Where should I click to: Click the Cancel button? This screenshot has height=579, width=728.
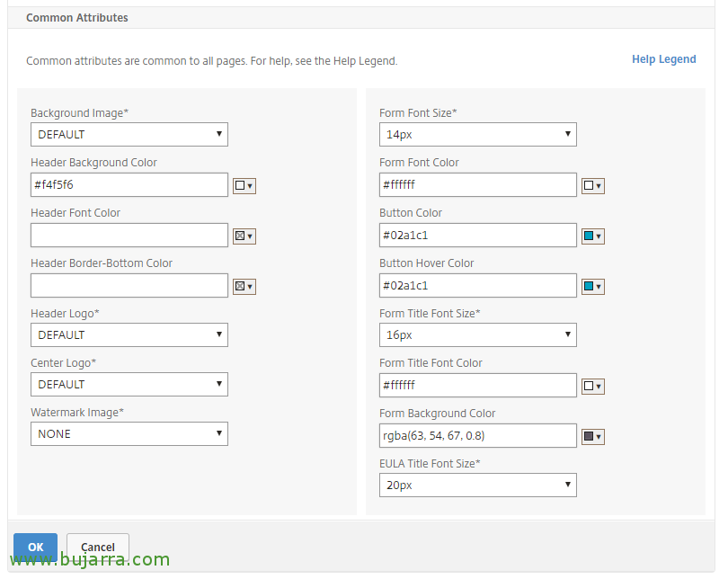point(97,547)
